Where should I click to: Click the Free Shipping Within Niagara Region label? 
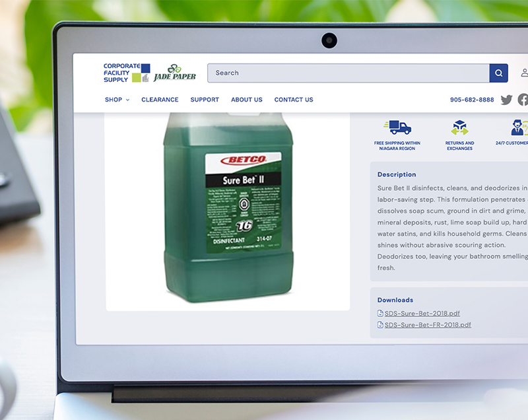click(x=397, y=145)
